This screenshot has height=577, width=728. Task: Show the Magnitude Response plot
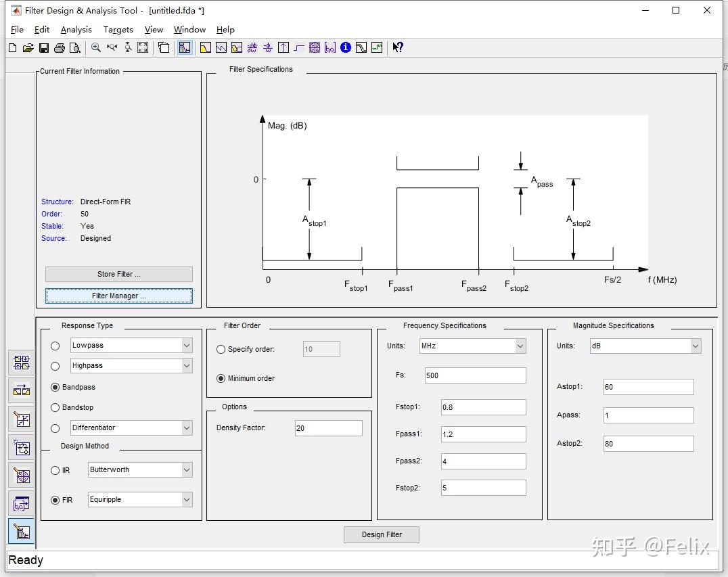tap(204, 47)
